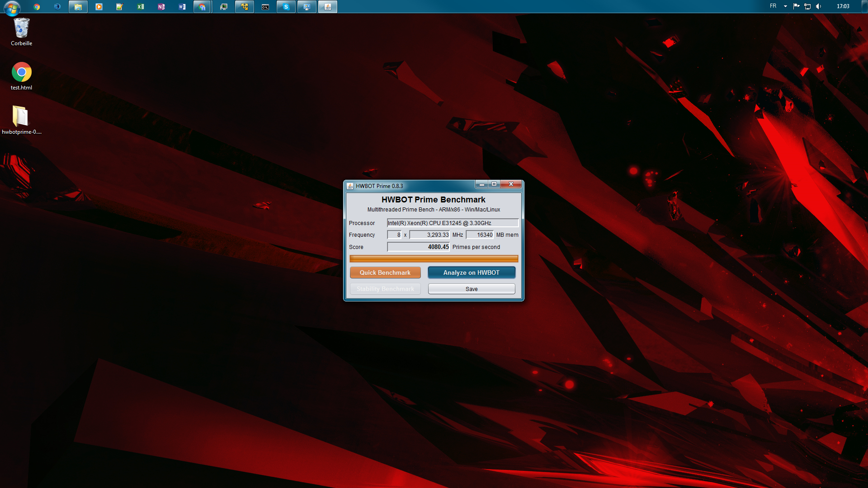Click the Processor name field

[453, 223]
